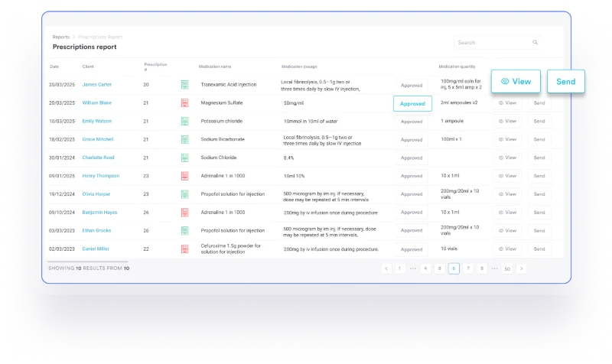The height and width of the screenshot is (364, 612).
Task: Click the Approved status in Daniel Miller's row
Action: click(x=412, y=249)
